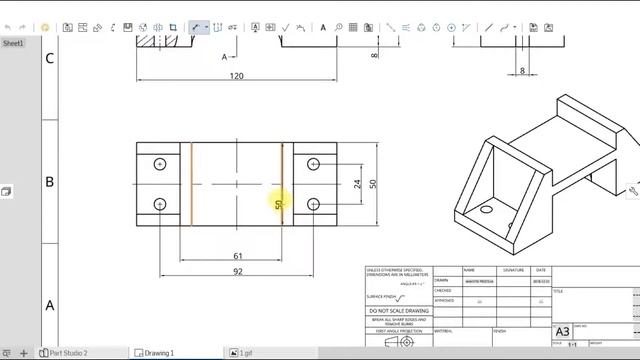Viewport: 640px width, 360px height.
Task: Select the Geometric tolerance tool
Action: click(x=270, y=27)
